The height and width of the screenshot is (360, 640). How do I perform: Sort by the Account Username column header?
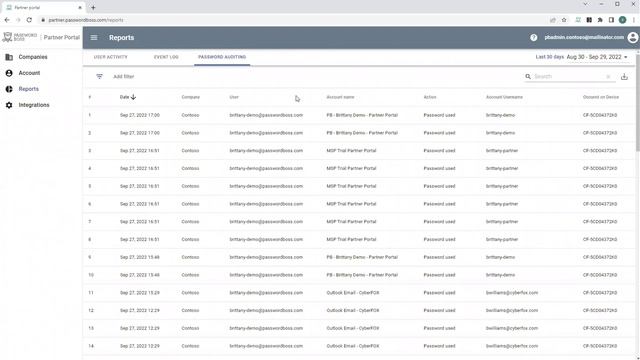click(x=504, y=97)
